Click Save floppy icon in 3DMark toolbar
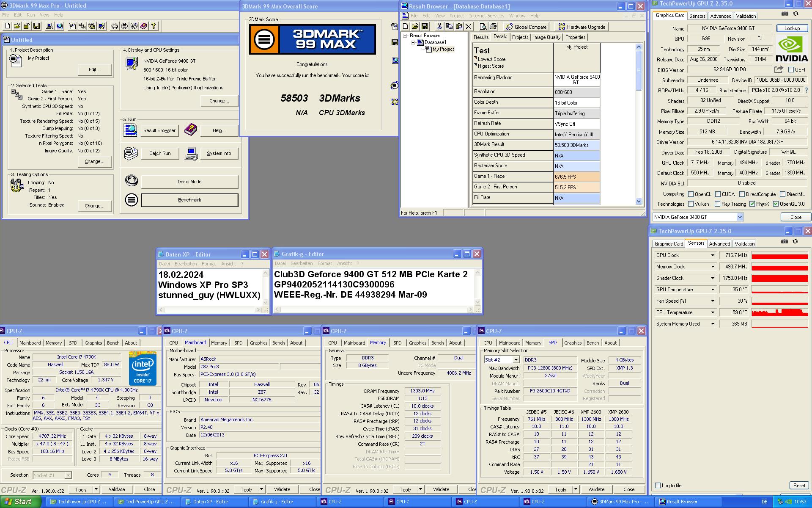 tap(36, 26)
